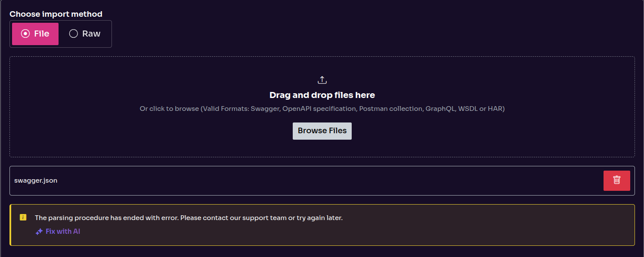Click the filled radio circle beside File
The image size is (644, 257).
[25, 34]
